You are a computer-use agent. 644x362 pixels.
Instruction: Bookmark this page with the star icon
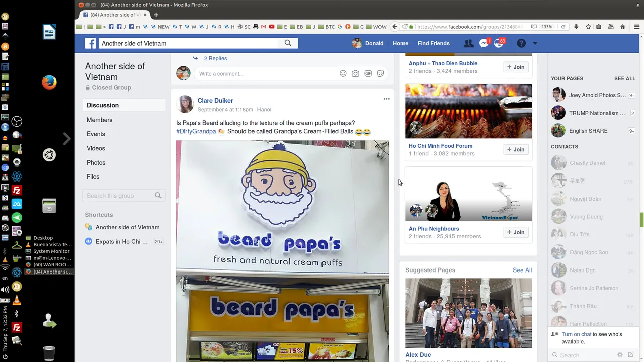click(x=587, y=27)
